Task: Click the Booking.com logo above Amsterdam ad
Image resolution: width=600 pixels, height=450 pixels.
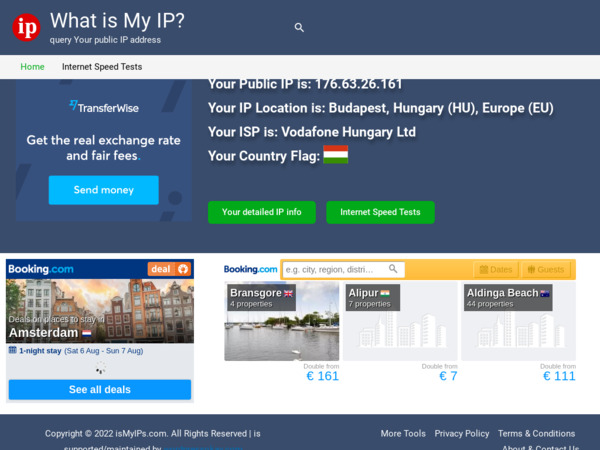Action: (41, 269)
